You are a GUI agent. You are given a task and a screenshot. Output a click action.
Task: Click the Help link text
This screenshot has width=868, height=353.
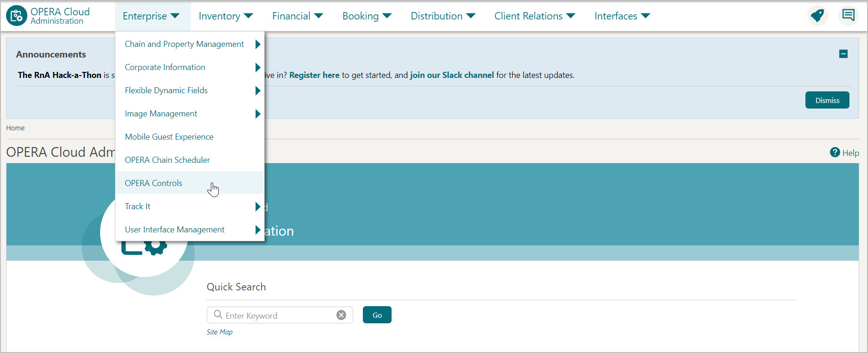click(x=851, y=153)
